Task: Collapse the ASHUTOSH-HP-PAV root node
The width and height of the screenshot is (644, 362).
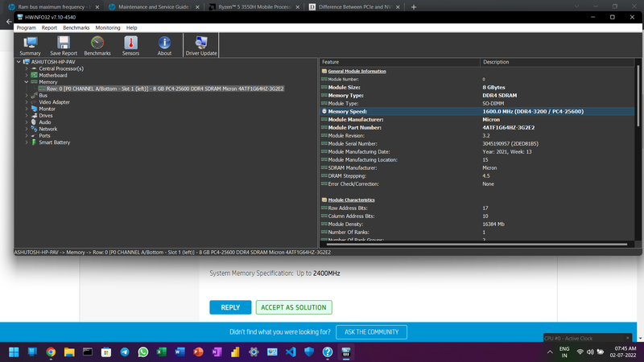Action: tap(19, 62)
